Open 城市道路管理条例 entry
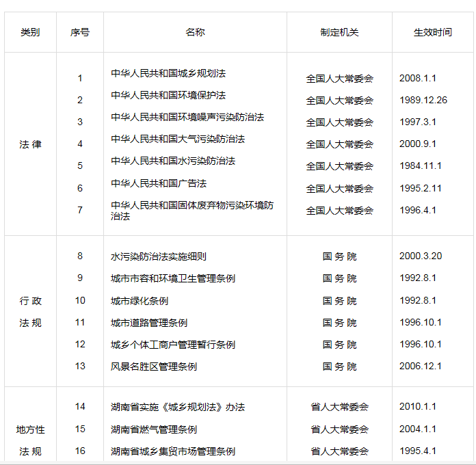 [x=149, y=323]
